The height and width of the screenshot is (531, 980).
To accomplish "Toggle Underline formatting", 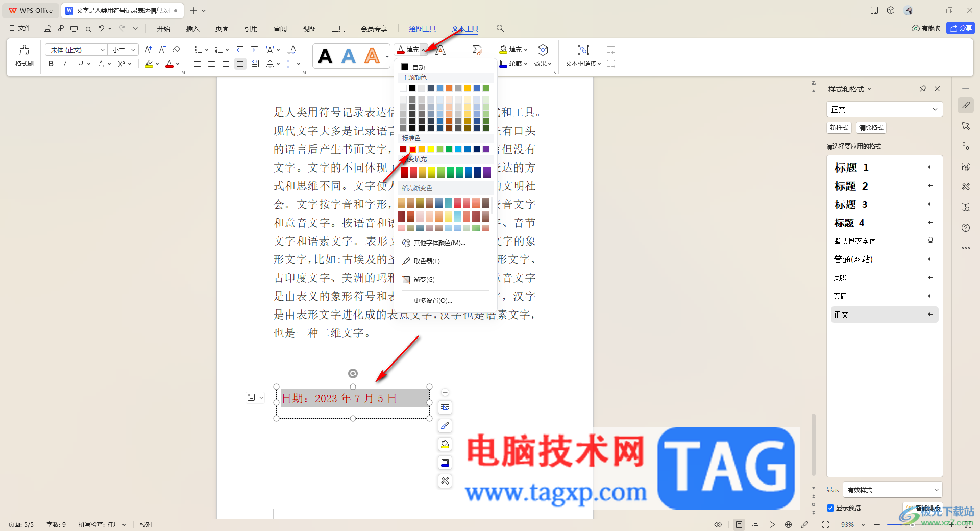I will [x=80, y=64].
